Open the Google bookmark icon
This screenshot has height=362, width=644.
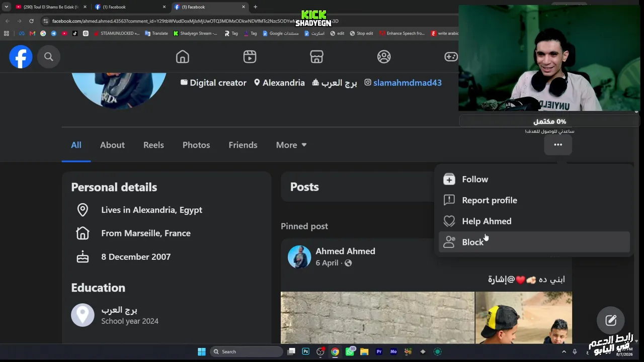(43, 33)
